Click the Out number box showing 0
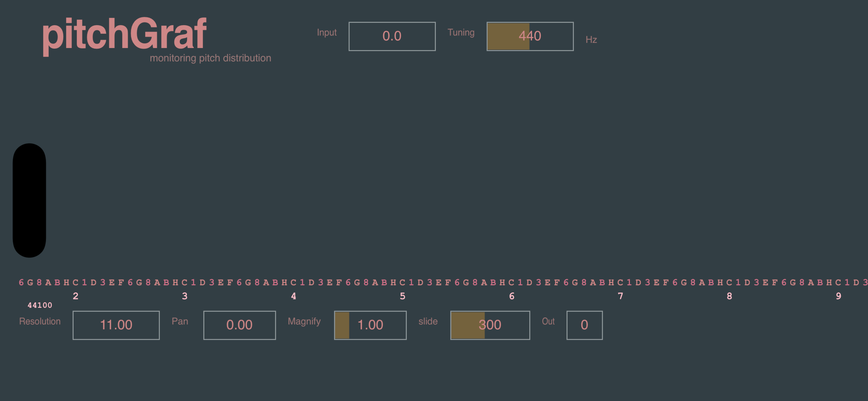The height and width of the screenshot is (401, 868). [x=584, y=325]
